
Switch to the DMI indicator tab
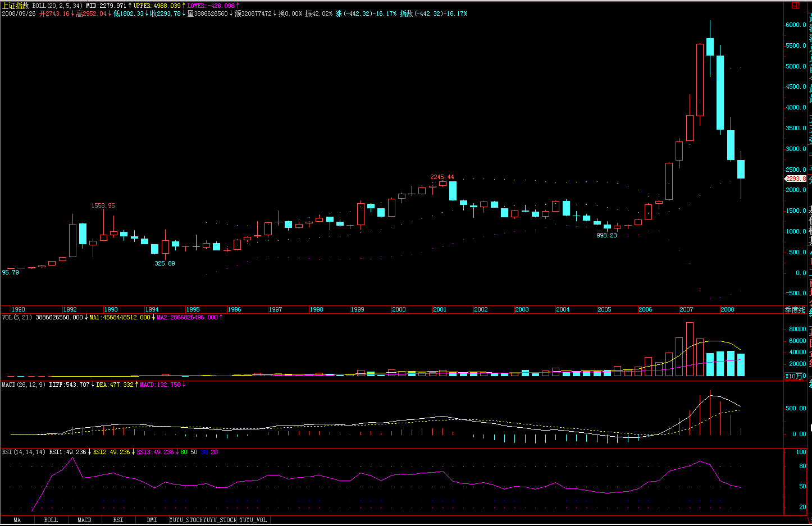pyautogui.click(x=152, y=520)
